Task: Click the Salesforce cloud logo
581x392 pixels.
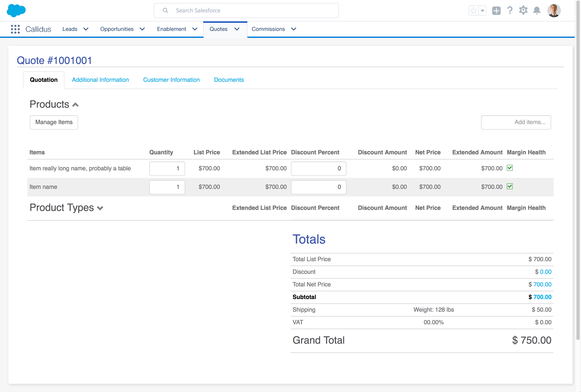Action: point(16,11)
